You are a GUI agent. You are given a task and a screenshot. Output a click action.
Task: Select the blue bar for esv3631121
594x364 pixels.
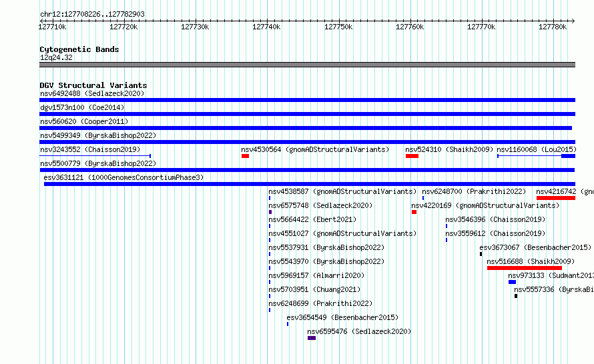click(310, 184)
